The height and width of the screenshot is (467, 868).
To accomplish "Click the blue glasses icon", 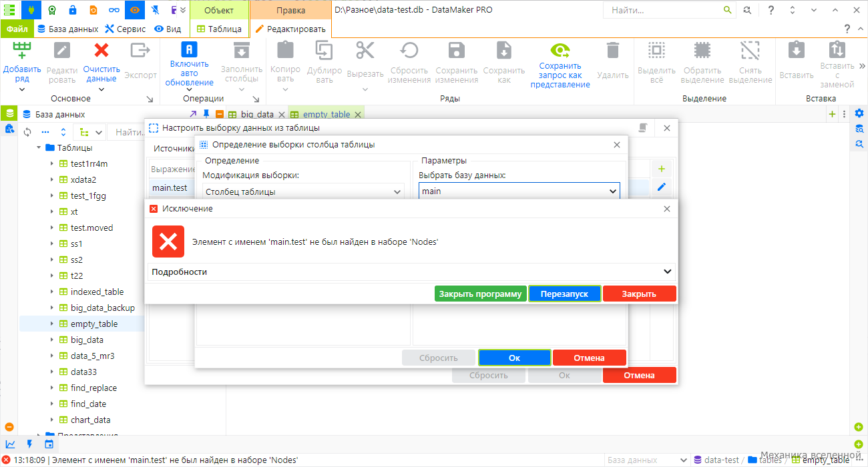I will tap(114, 10).
